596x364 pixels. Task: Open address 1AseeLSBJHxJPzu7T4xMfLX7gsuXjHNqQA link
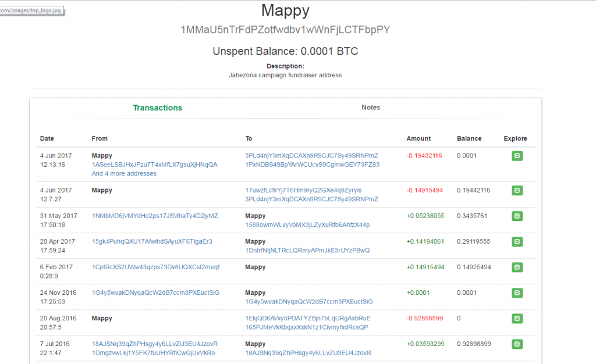click(154, 164)
